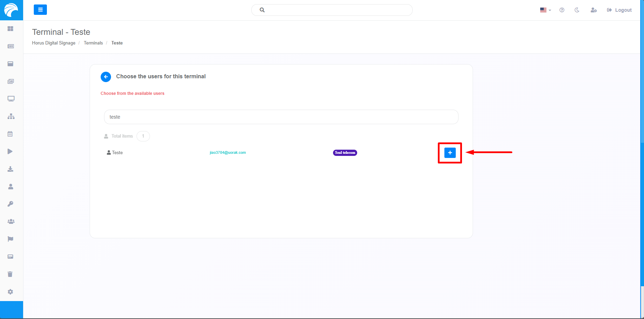Screen dimensions: 644x319
Task: Click the email jiao3704@uorak.com
Action: tap(228, 152)
